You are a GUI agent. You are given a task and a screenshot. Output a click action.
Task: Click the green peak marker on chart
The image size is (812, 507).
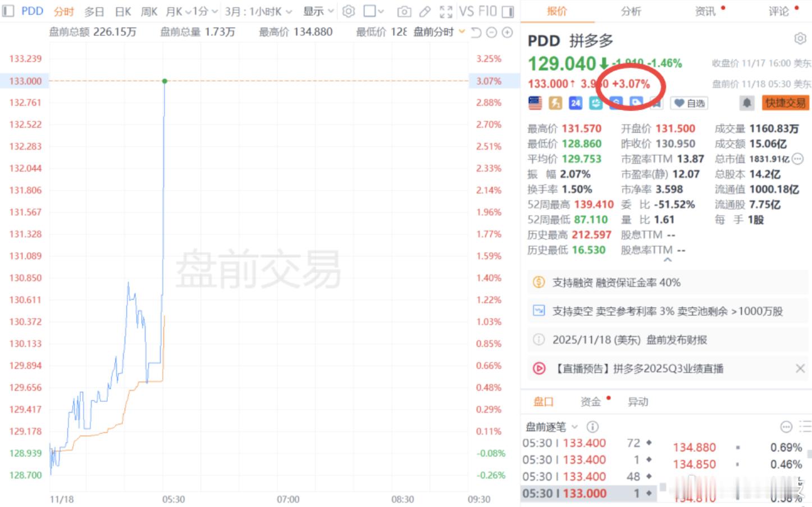(x=165, y=82)
